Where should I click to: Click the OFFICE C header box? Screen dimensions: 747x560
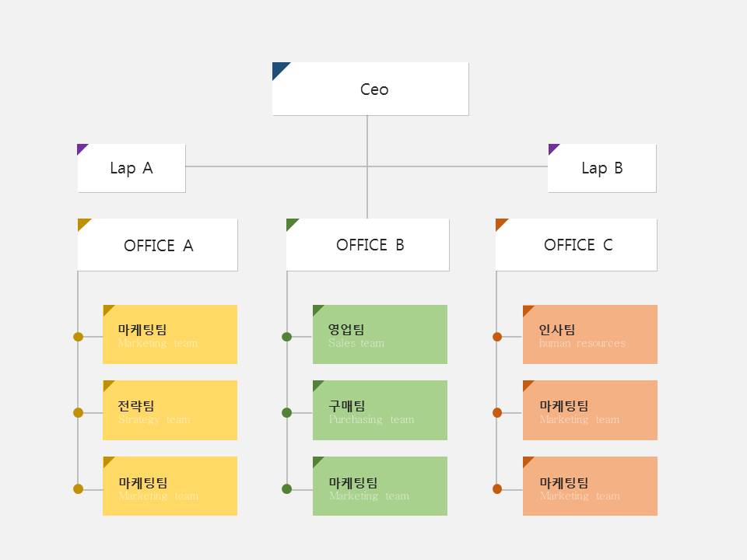[577, 245]
